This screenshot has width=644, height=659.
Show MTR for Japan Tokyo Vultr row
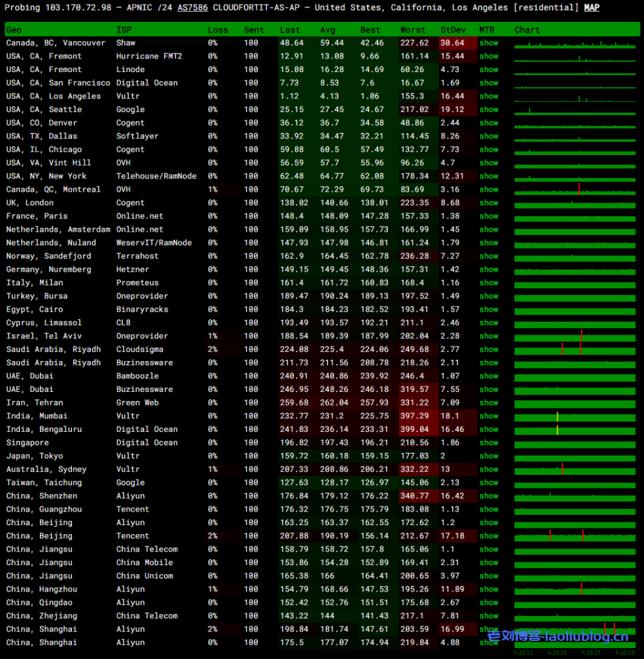click(x=488, y=456)
